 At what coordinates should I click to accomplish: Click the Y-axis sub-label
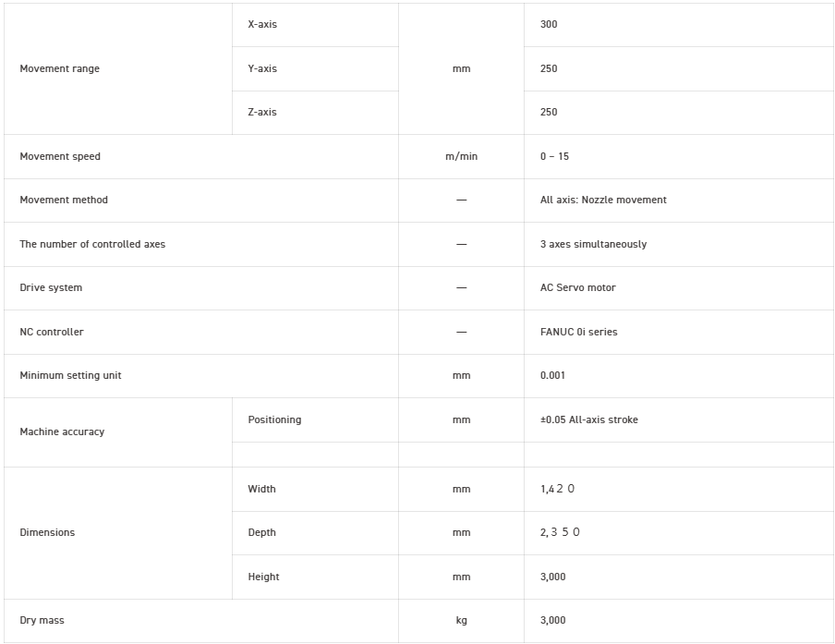click(262, 68)
